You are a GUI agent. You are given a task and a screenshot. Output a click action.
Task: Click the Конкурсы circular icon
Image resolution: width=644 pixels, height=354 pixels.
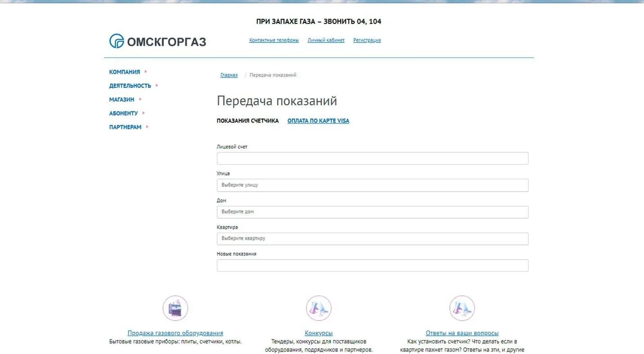[x=319, y=308]
